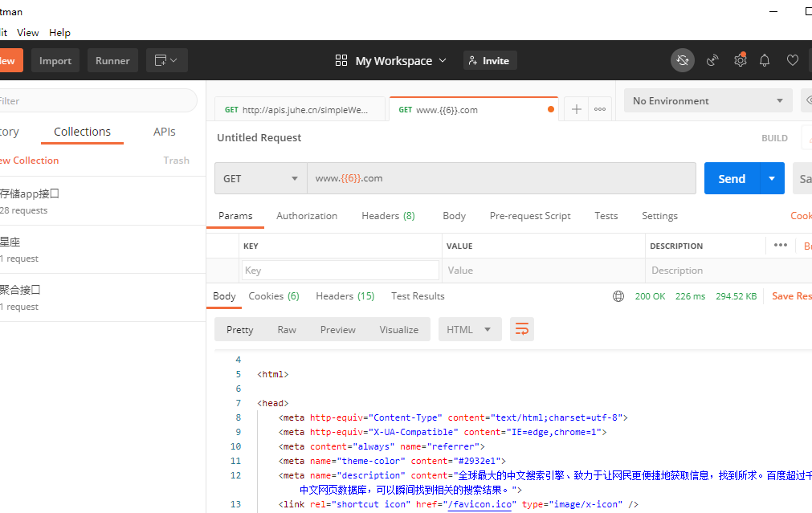Toggle response line wrap icon

[x=522, y=329]
